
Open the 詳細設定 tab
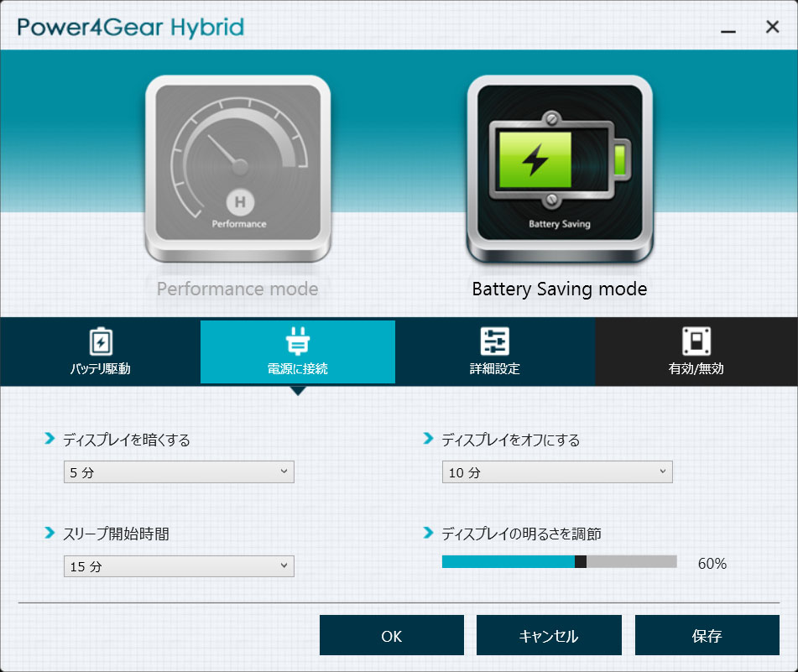click(x=495, y=352)
